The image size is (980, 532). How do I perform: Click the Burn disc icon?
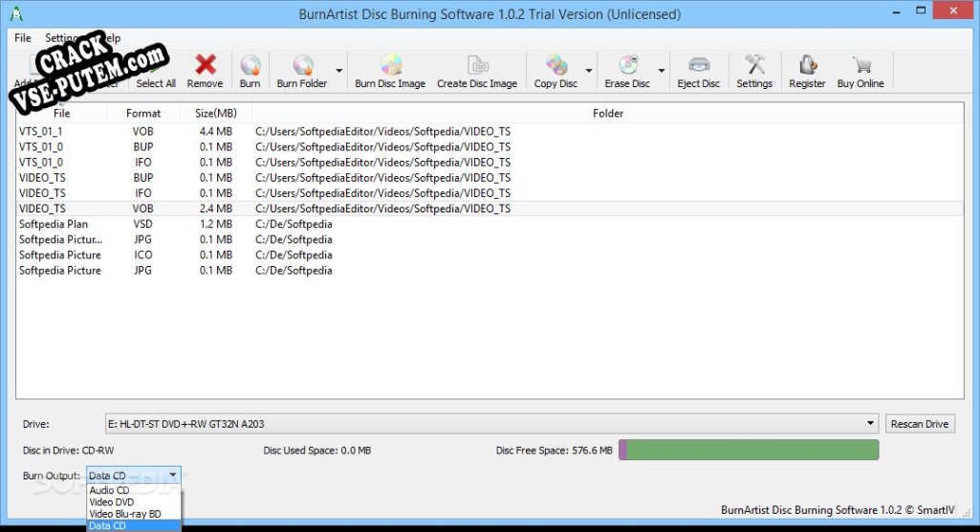pos(250,65)
